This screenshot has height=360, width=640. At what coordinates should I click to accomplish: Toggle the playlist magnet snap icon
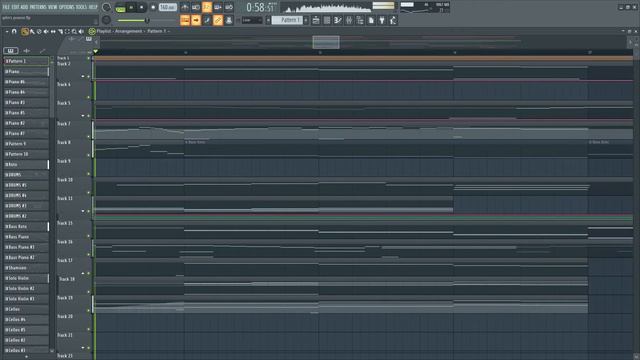click(14, 31)
